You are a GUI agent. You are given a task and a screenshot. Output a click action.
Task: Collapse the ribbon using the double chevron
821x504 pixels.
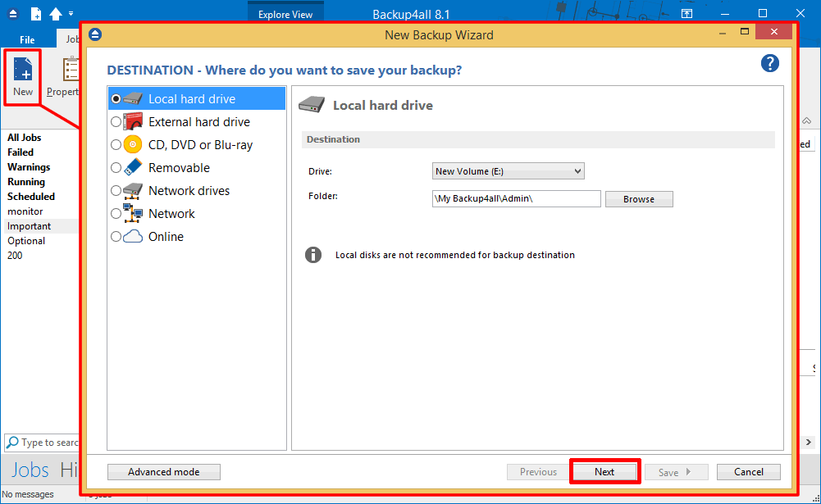click(806, 121)
